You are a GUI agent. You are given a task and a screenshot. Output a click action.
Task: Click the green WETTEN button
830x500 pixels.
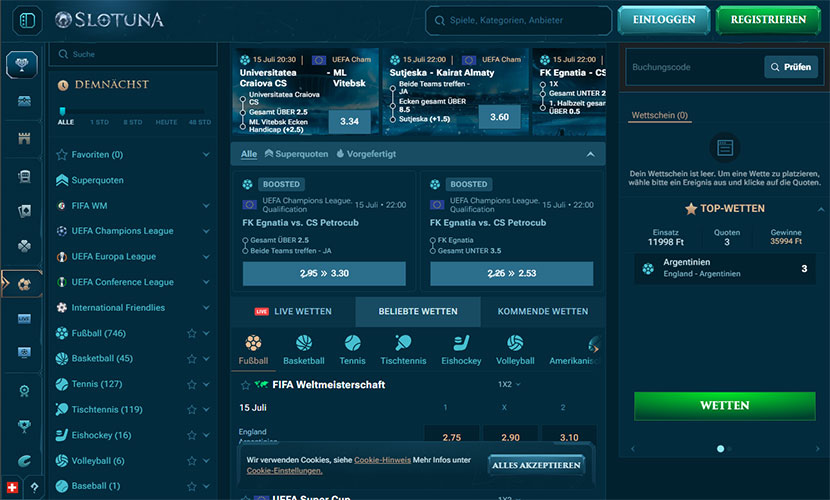[x=725, y=406]
